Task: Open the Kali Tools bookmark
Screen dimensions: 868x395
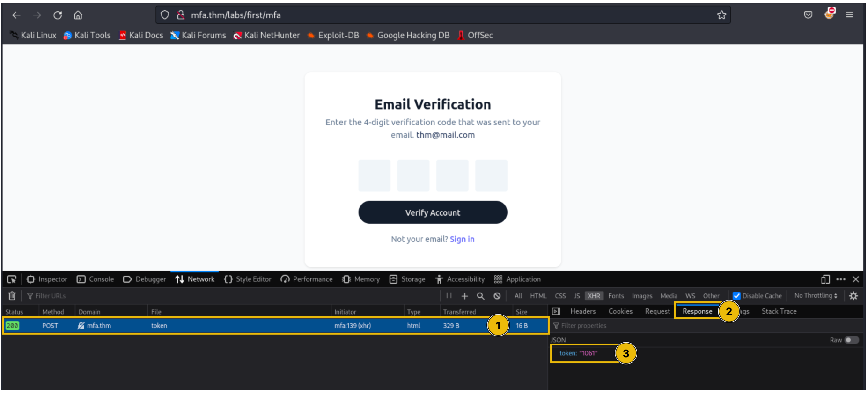Action: [x=87, y=35]
